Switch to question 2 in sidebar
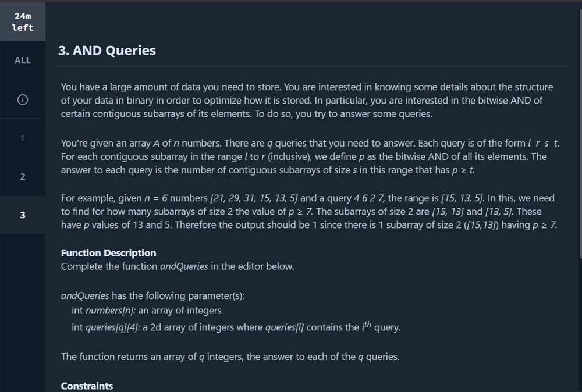 coord(23,177)
